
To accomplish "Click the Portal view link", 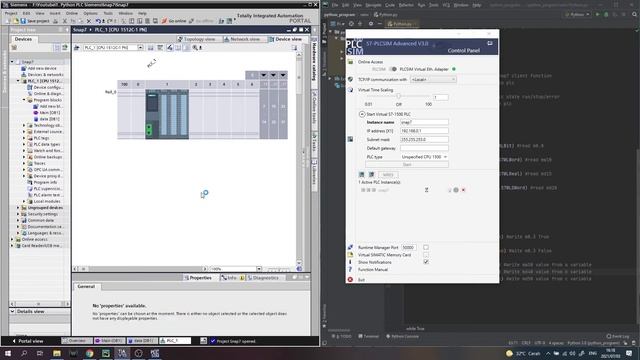I will (27, 341).
